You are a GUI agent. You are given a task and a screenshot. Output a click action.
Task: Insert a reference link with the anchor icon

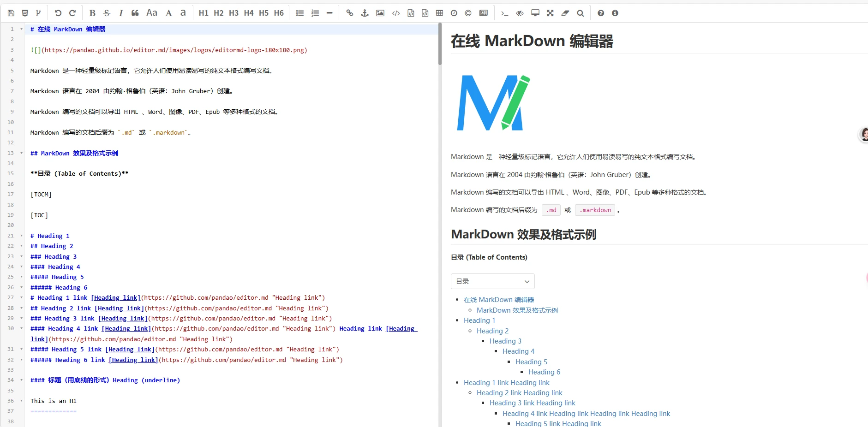[365, 13]
